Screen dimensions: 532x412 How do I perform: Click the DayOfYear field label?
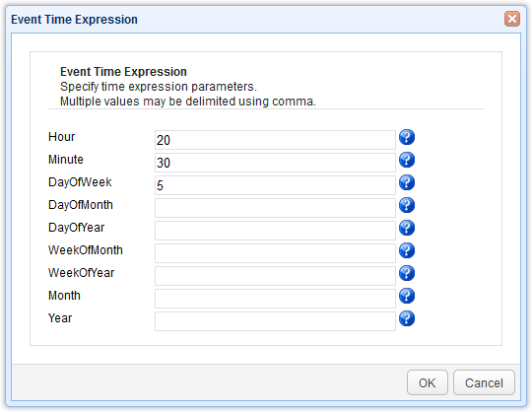[x=76, y=228]
